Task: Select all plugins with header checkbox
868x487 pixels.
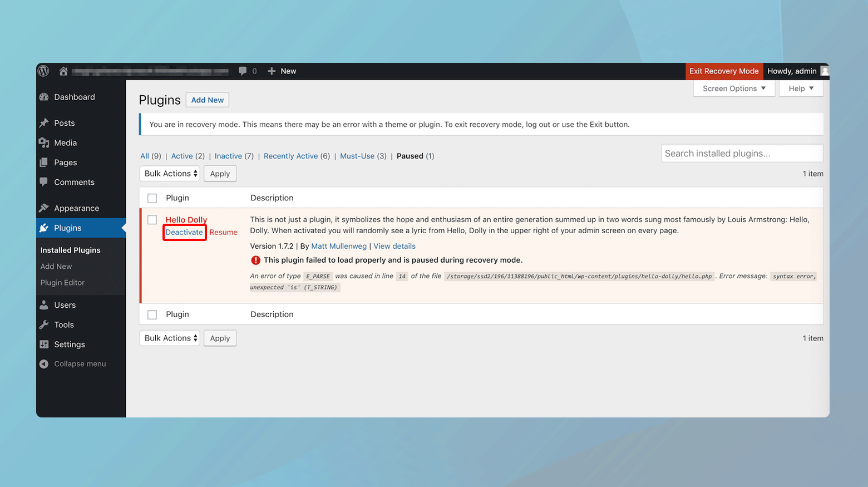Action: (x=152, y=198)
